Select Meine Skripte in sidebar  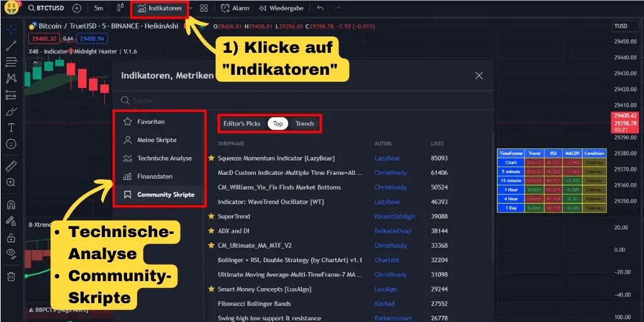click(x=158, y=140)
